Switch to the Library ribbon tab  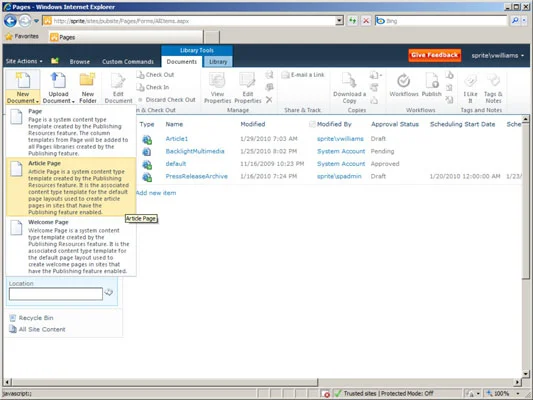(x=218, y=62)
